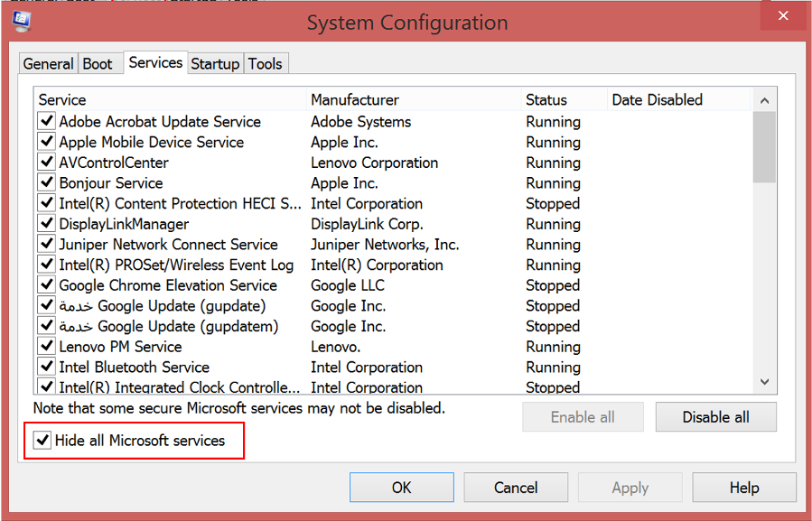Toggle Hide all Microsoft services checkbox
This screenshot has width=812, height=521.
pyautogui.click(x=42, y=441)
